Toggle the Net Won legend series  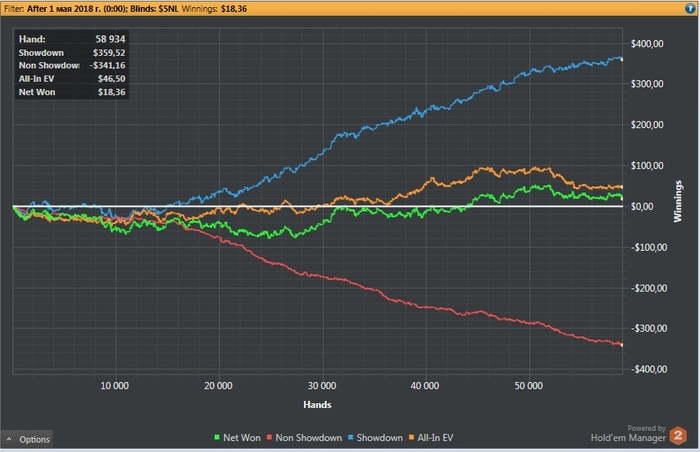[x=237, y=438]
